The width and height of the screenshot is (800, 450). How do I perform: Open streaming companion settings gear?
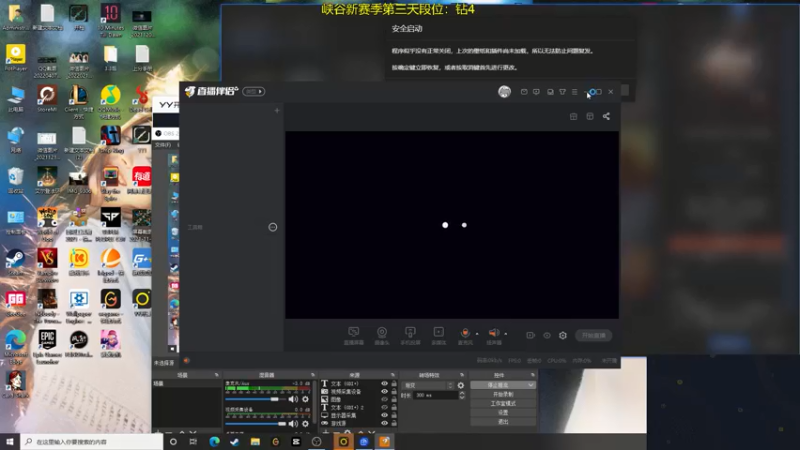pos(563,335)
